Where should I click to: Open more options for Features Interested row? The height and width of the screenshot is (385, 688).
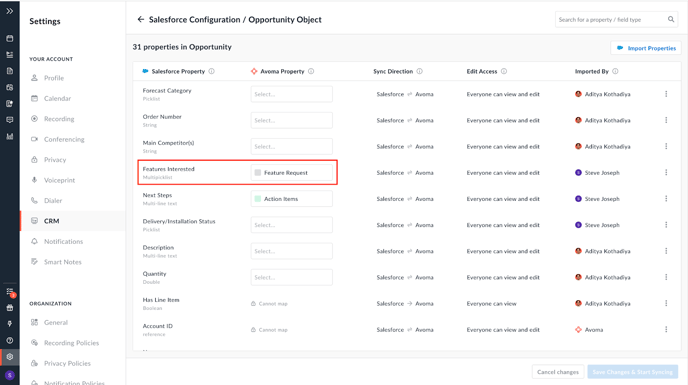pos(666,173)
